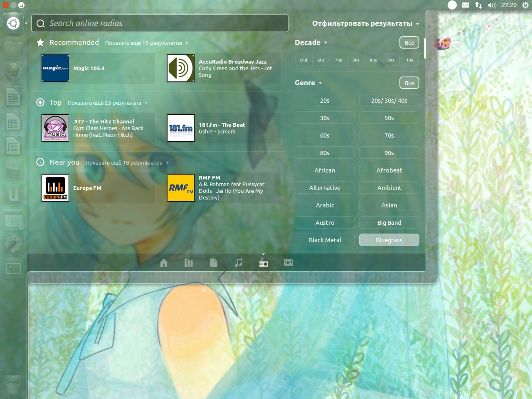Collapse the Decade filter section
This screenshot has width=532, height=399.
point(311,42)
